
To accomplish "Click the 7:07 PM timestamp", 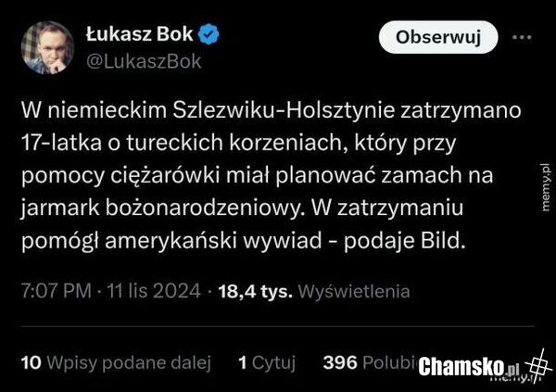I will 56,291.
